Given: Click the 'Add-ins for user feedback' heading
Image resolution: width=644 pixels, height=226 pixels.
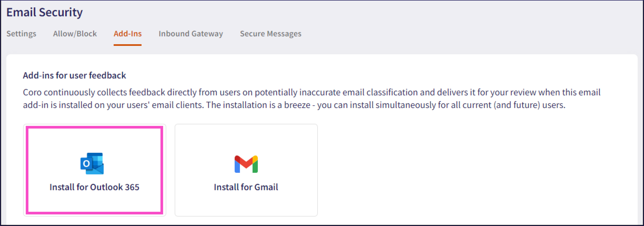Looking at the screenshot, I should point(74,76).
